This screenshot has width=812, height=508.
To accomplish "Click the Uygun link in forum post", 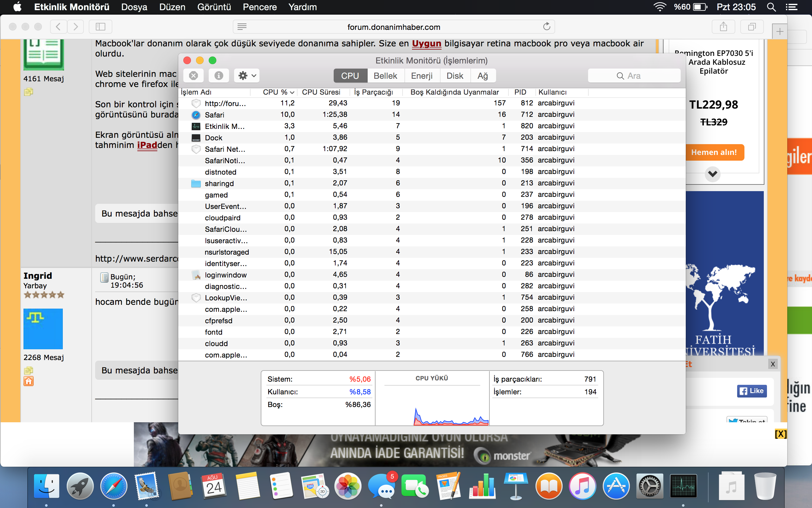I will (427, 44).
